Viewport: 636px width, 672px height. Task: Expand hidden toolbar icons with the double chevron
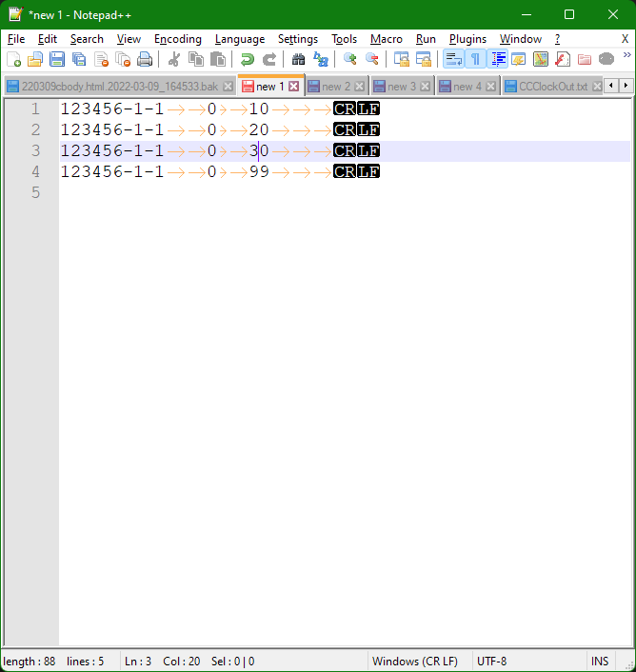pyautogui.click(x=627, y=55)
